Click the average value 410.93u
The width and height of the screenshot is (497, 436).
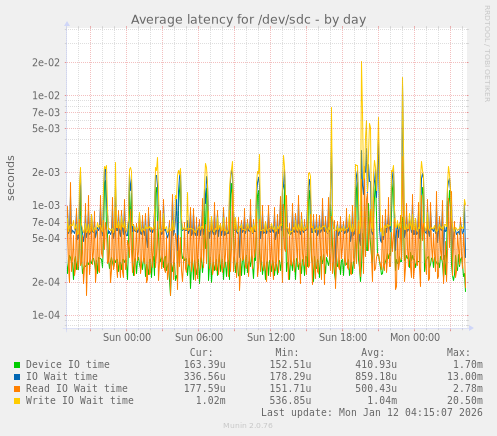[x=376, y=364]
